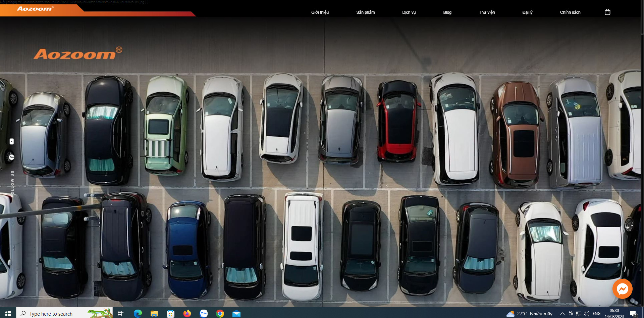Open the Chính sách menu
644x318 pixels.
570,12
